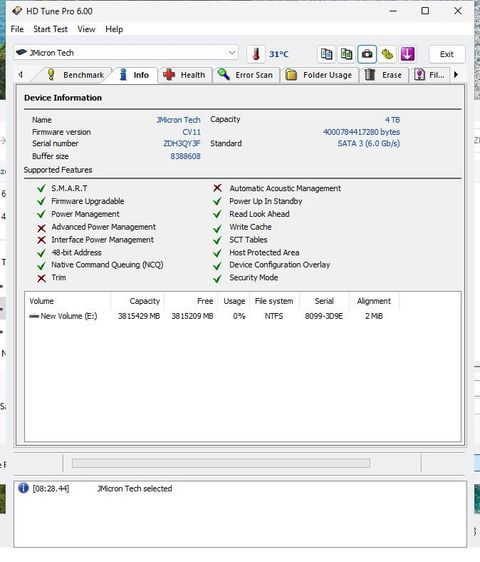
Task: Switch to the Error Scan tab
Action: click(246, 75)
